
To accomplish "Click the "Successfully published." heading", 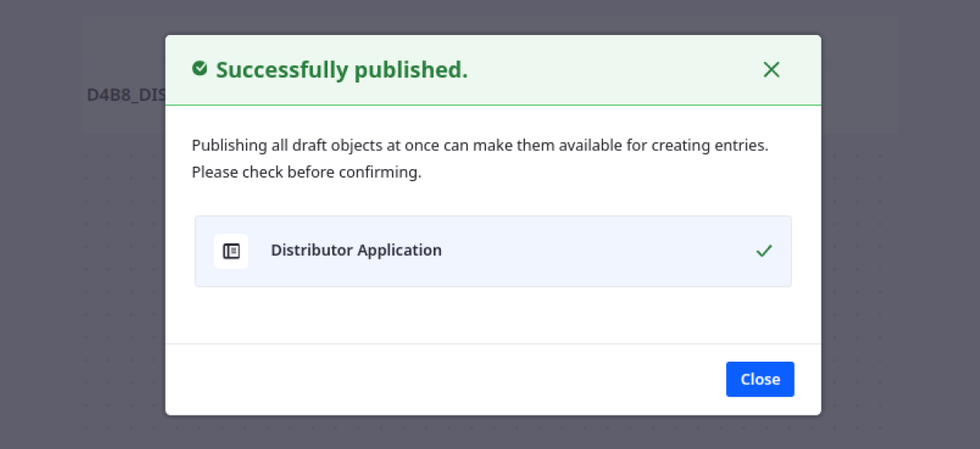I will point(341,70).
